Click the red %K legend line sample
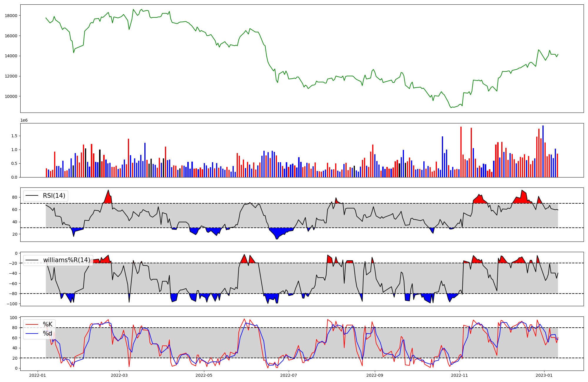Viewport: 588px width, 382px height. 32,324
